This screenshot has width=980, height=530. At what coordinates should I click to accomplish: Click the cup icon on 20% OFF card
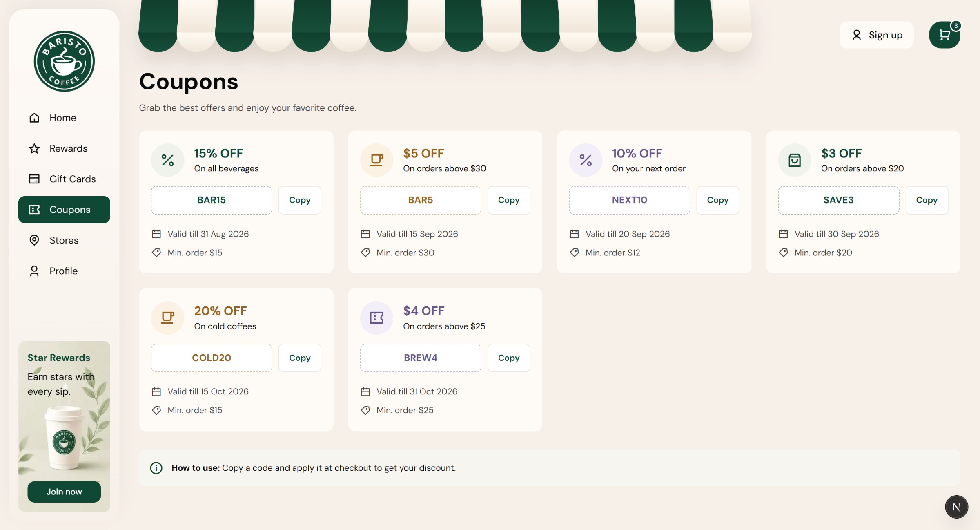pyautogui.click(x=167, y=318)
